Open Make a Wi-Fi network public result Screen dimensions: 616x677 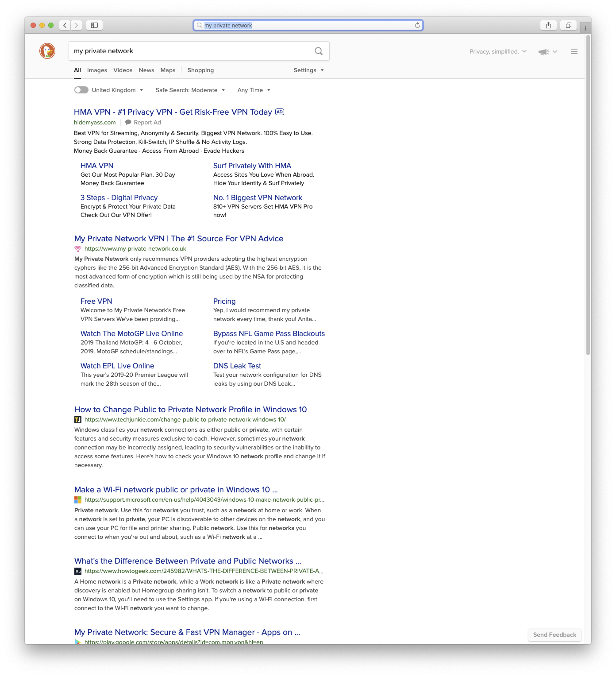[x=176, y=490]
